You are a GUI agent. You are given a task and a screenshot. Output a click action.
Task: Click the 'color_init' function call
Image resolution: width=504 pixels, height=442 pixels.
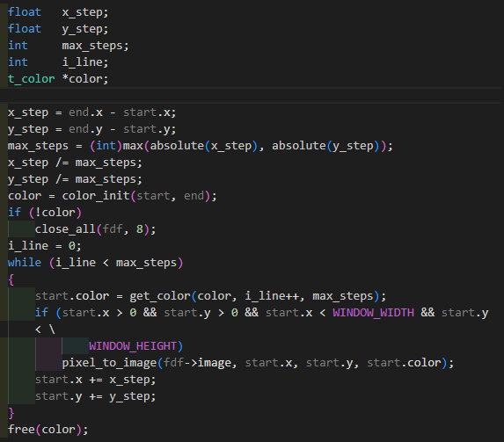point(96,196)
